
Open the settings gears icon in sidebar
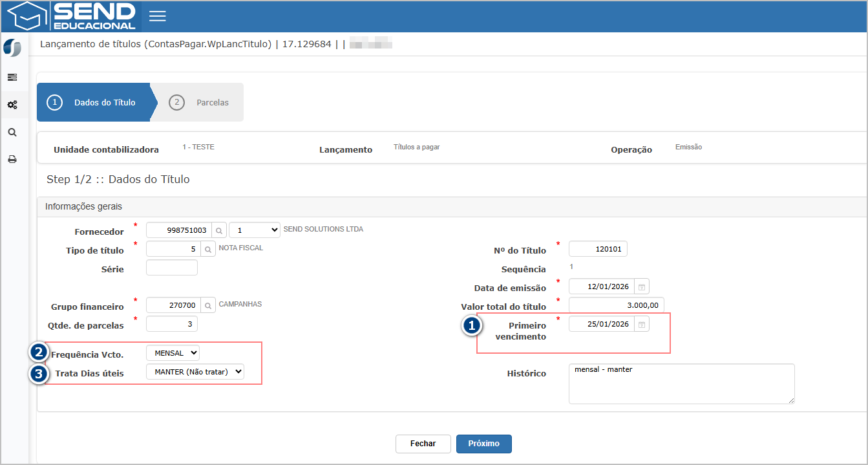12,105
